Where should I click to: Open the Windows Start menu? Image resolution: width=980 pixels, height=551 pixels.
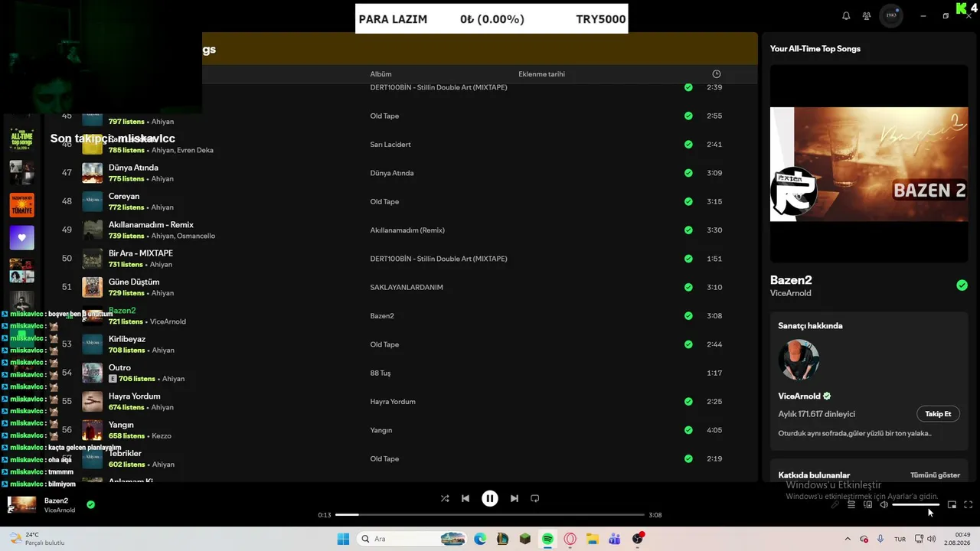click(343, 539)
